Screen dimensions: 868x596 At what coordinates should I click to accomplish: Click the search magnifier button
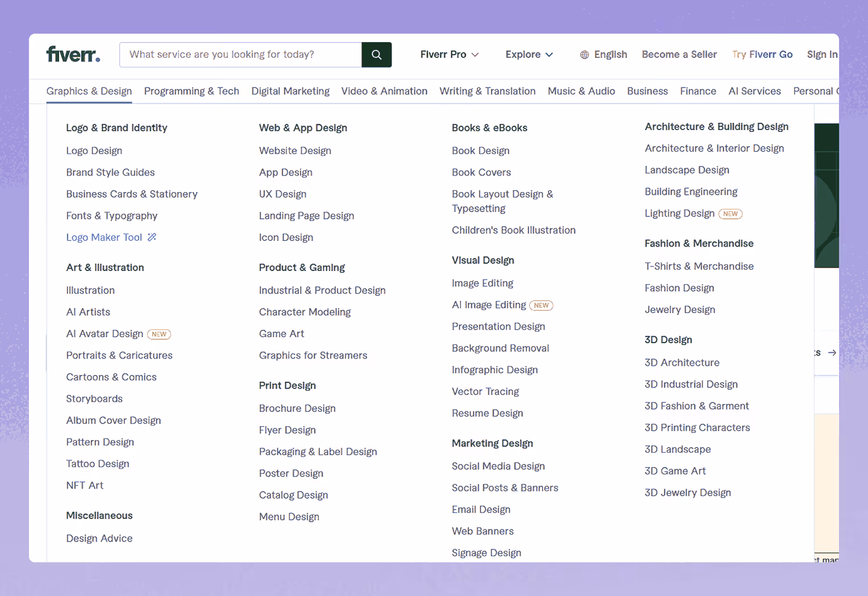click(x=376, y=55)
